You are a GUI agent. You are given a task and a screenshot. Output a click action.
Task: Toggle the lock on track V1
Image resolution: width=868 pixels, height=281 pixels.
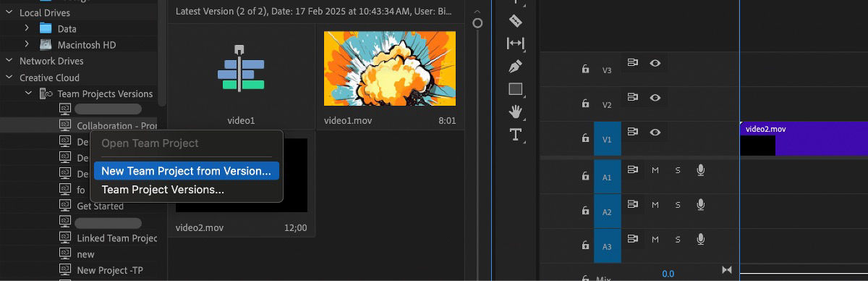coord(585,138)
